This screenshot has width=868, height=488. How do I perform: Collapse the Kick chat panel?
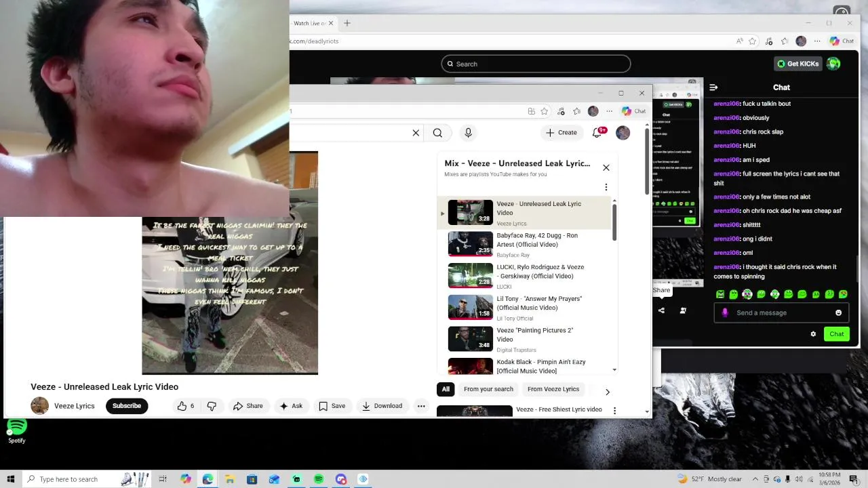click(713, 87)
